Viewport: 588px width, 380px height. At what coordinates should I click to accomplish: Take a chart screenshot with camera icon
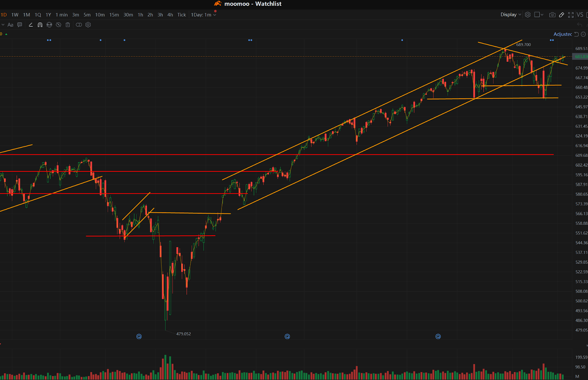552,15
